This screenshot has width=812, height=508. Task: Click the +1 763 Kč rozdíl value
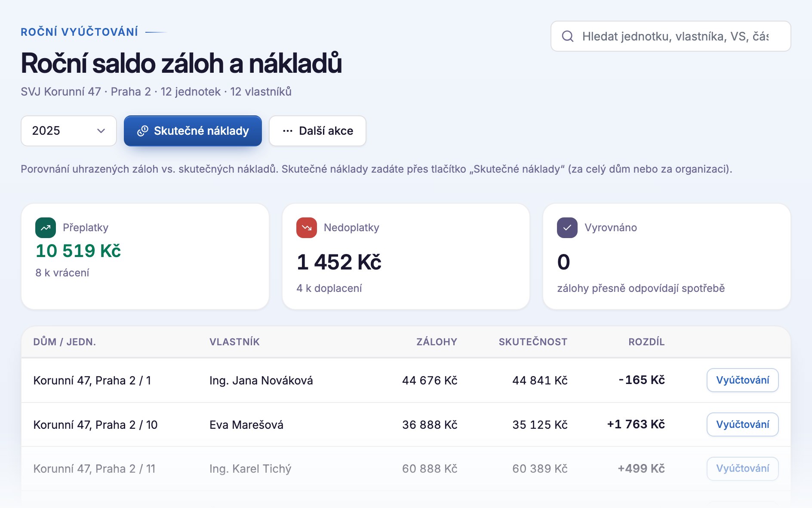pyautogui.click(x=636, y=424)
